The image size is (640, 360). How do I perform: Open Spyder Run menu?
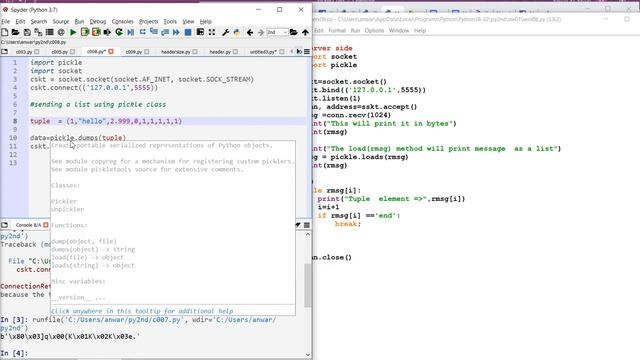(79, 21)
